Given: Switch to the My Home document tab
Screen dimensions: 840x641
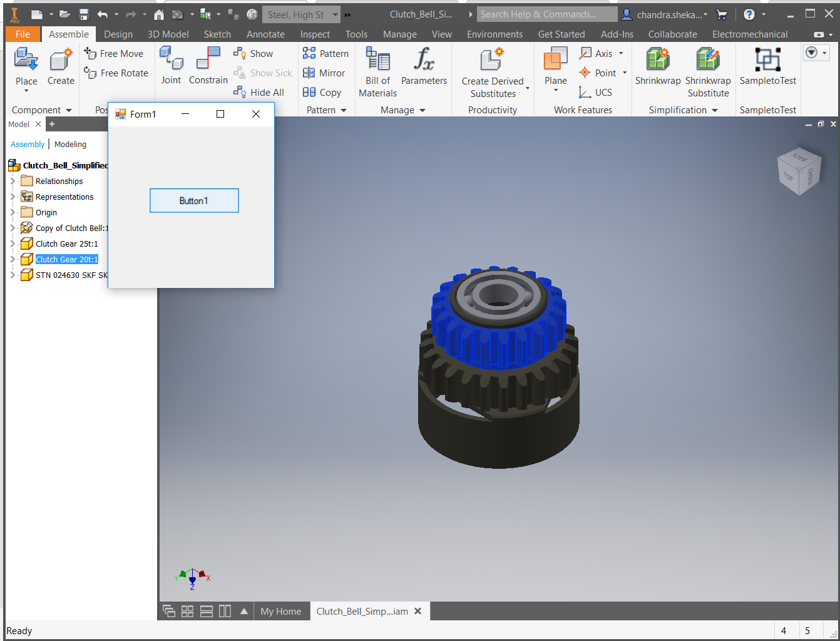Looking at the screenshot, I should [x=280, y=612].
